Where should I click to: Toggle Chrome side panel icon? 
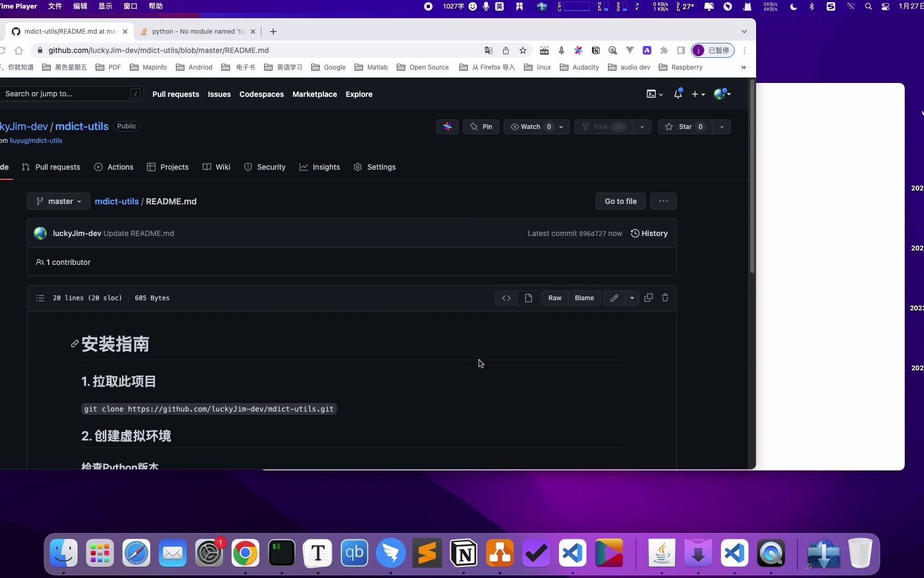[x=681, y=50]
